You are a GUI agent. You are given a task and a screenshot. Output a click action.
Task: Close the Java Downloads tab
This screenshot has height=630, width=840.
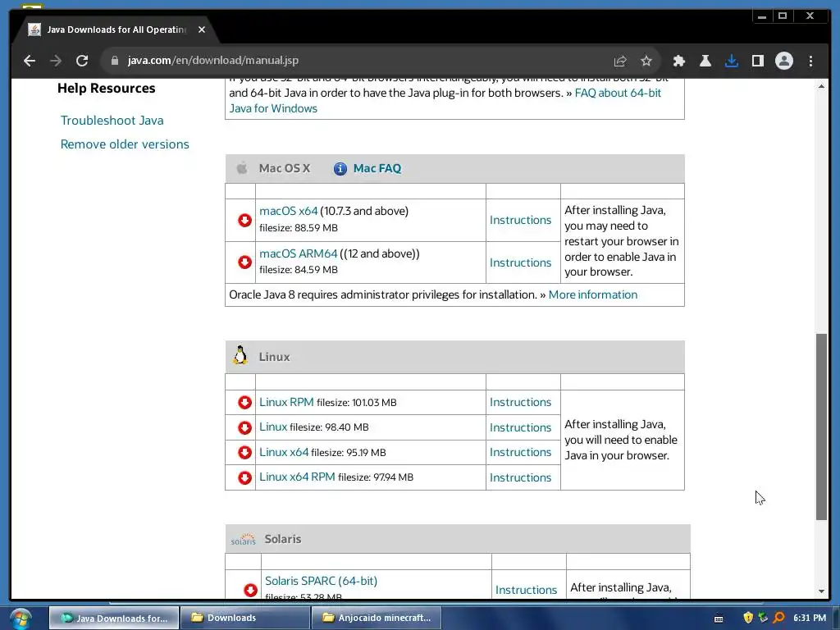click(202, 30)
